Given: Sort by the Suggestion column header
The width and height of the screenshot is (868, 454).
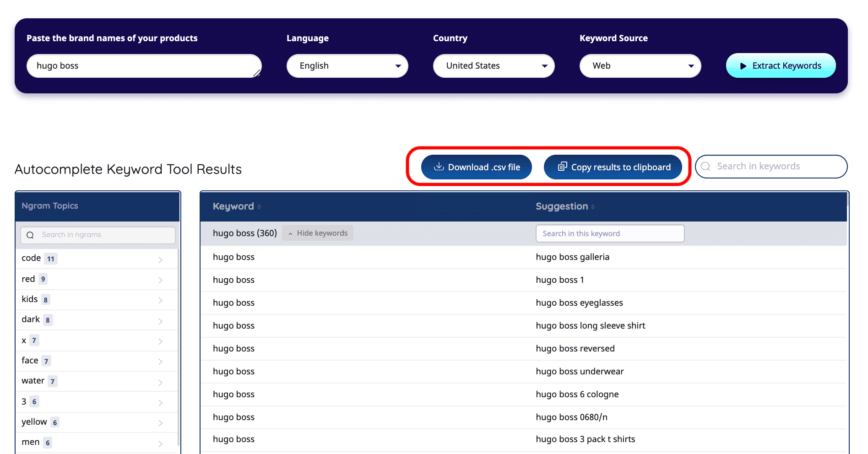Looking at the screenshot, I should click(x=565, y=206).
